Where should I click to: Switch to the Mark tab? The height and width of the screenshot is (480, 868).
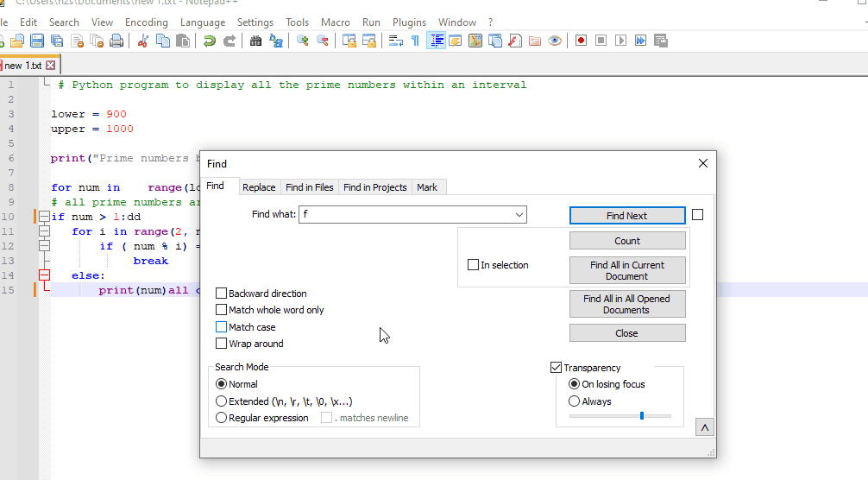(427, 187)
